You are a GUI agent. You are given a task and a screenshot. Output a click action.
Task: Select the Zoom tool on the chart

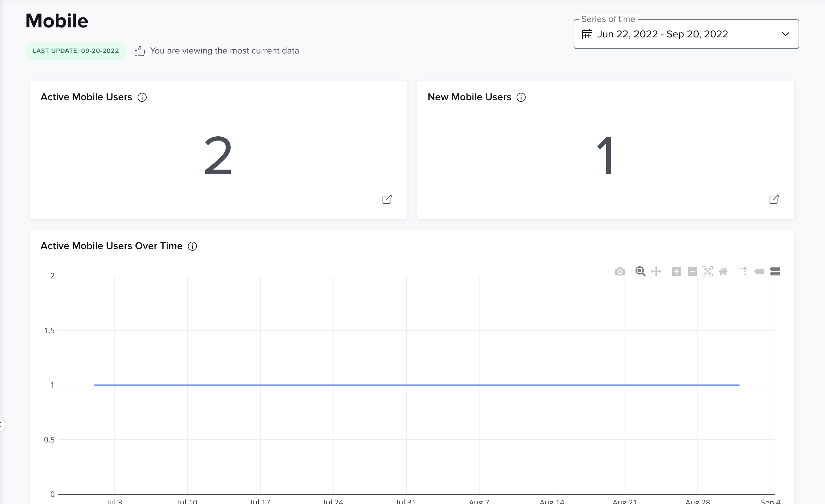click(x=640, y=271)
